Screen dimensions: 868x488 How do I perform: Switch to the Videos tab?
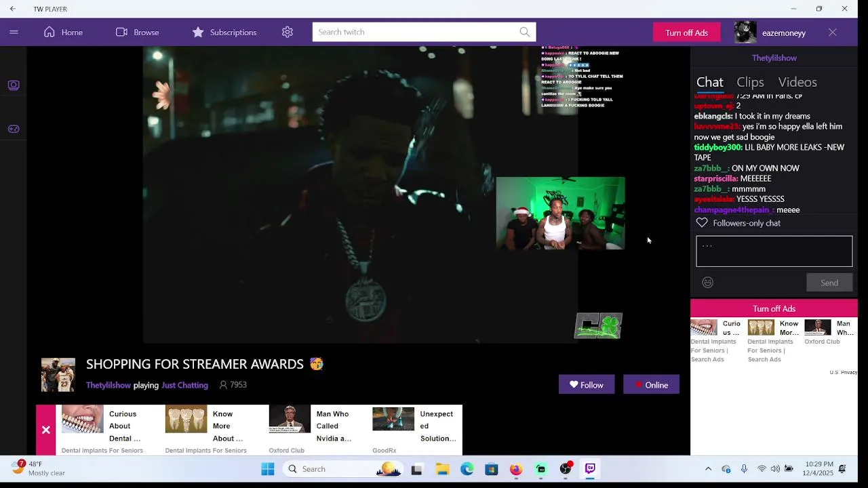point(797,82)
